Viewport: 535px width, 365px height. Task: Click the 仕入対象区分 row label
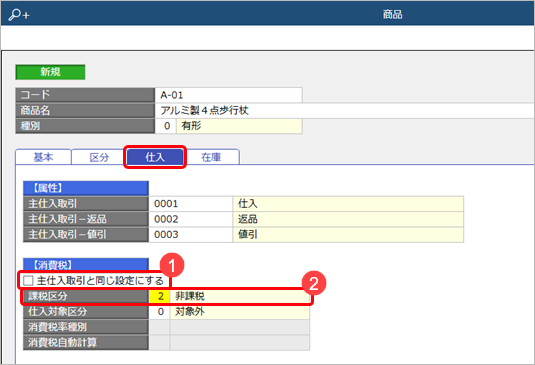point(86,311)
